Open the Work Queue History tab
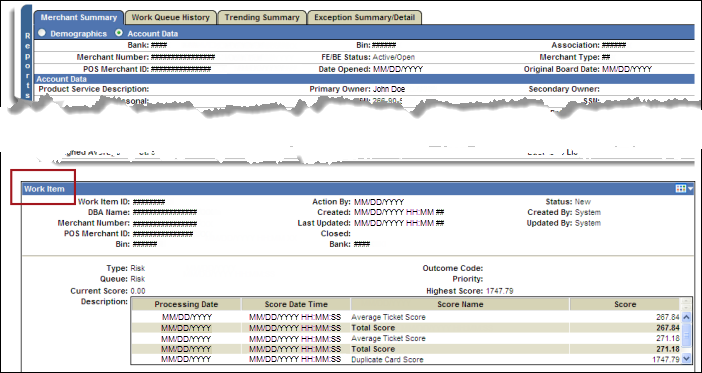This screenshot has height=373, width=702. coord(171,17)
